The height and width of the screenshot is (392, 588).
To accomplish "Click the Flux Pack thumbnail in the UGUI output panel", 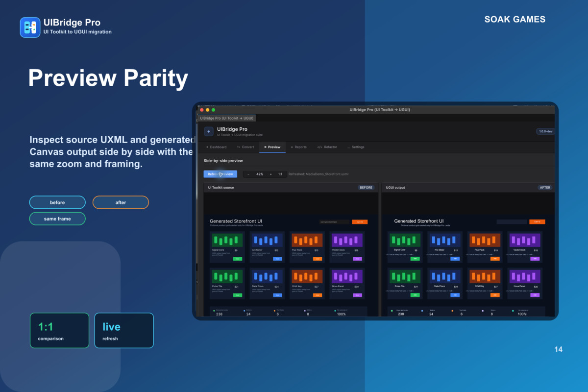I will click(485, 240).
